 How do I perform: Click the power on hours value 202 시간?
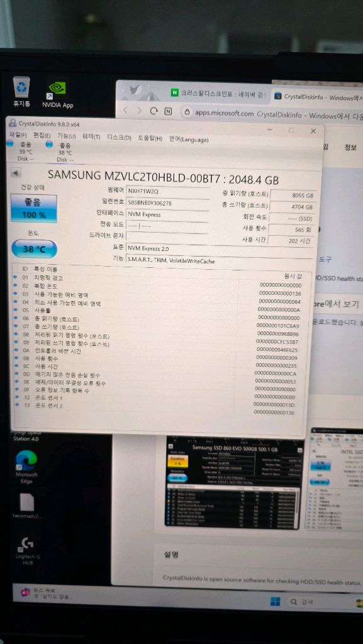(x=291, y=241)
